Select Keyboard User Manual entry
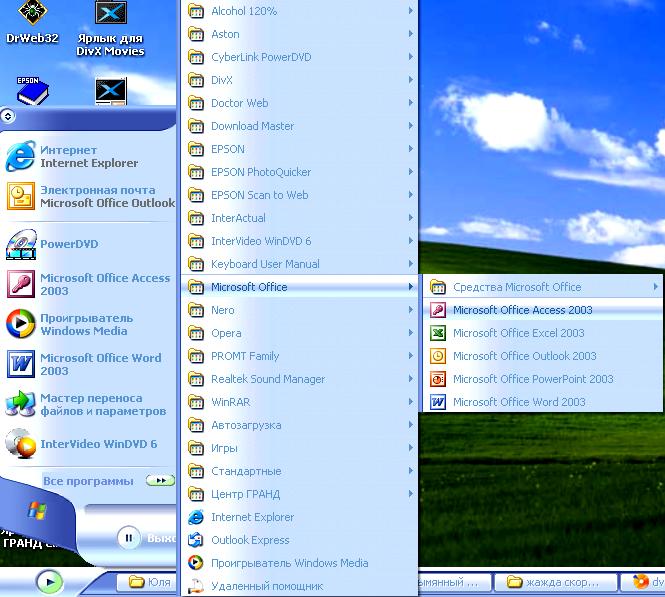The image size is (665, 597). 299,264
